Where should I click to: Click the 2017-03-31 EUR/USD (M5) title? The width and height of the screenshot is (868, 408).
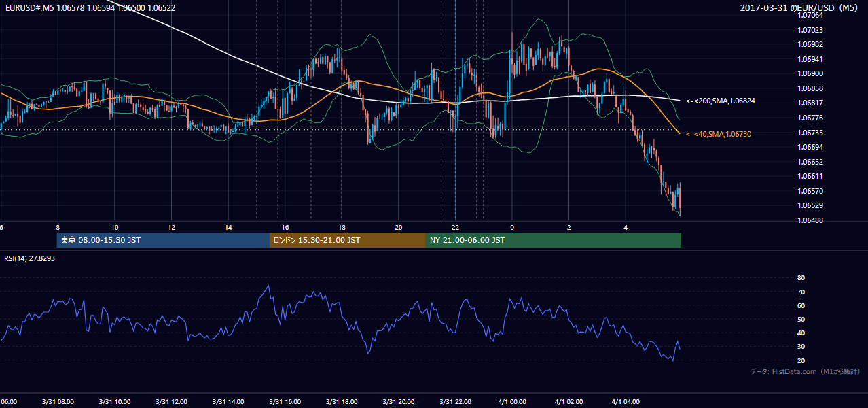point(800,8)
